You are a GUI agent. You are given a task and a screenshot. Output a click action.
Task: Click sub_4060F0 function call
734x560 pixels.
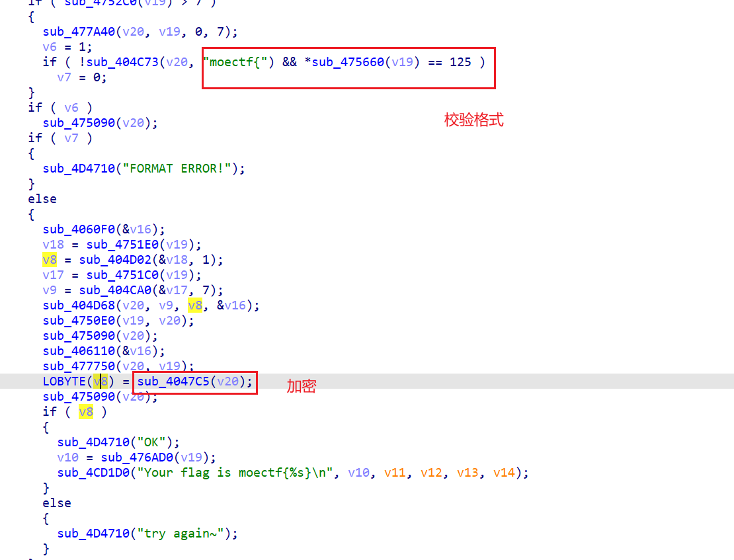79,229
